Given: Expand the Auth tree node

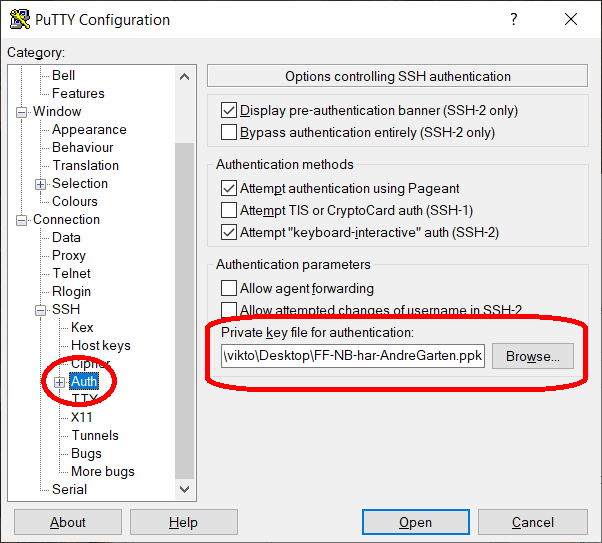Looking at the screenshot, I should tap(60, 382).
